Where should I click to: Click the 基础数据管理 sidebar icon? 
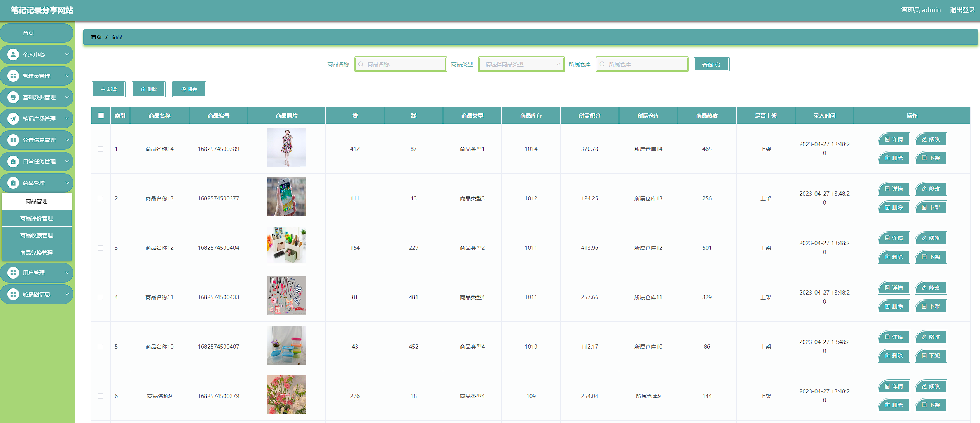pyautogui.click(x=13, y=97)
